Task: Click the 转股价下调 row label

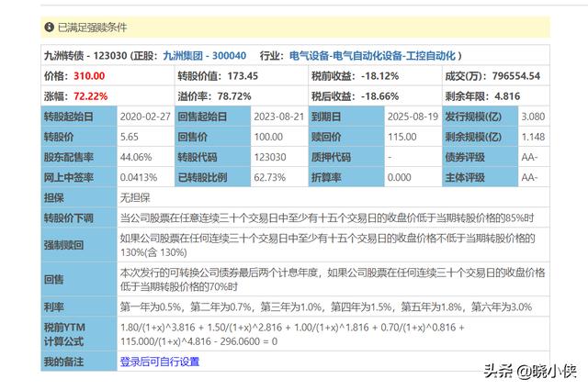Action: pos(79,217)
